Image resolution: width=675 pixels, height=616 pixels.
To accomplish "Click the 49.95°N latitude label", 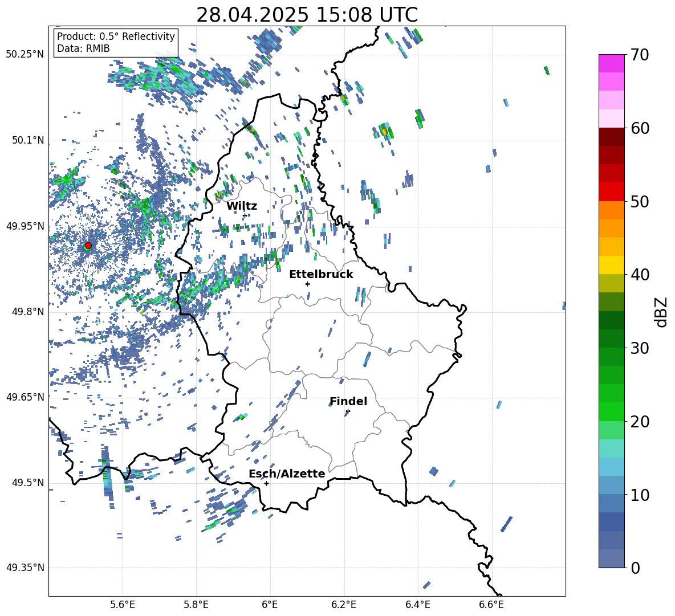I will pyautogui.click(x=25, y=226).
